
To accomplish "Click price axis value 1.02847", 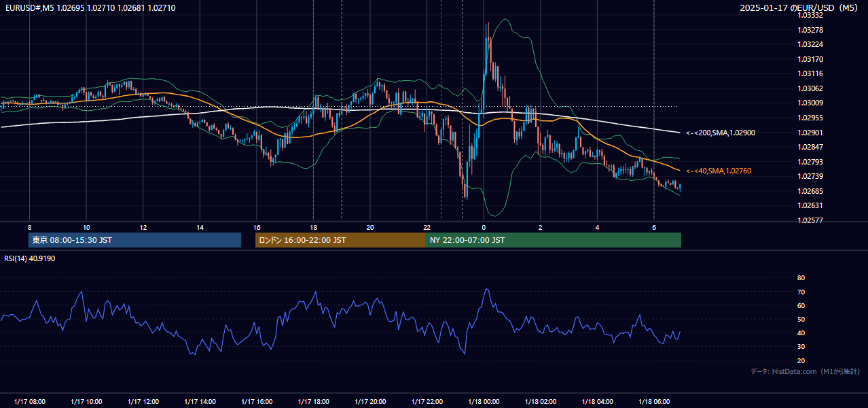I will point(810,147).
